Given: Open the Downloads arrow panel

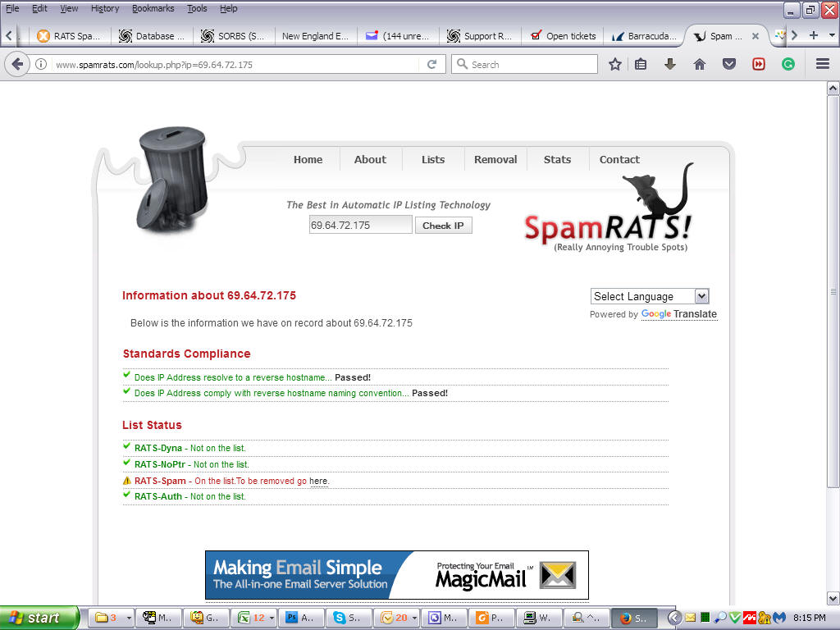Looking at the screenshot, I should pos(669,64).
